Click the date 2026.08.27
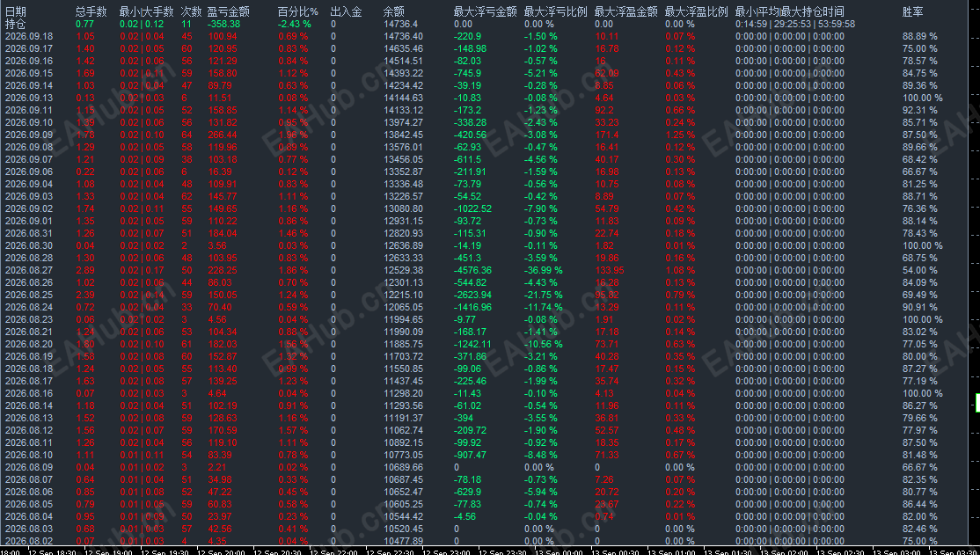Screen dimensions: 980x555 29,270
